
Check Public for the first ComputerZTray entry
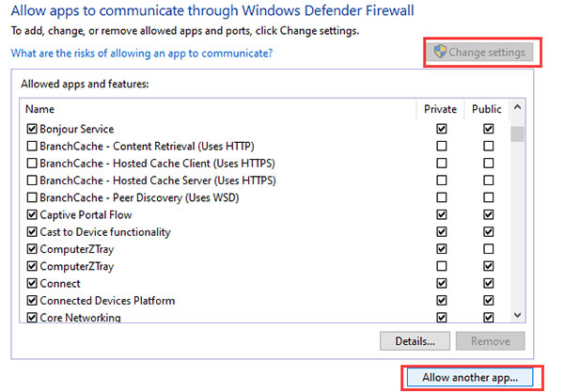(x=488, y=249)
